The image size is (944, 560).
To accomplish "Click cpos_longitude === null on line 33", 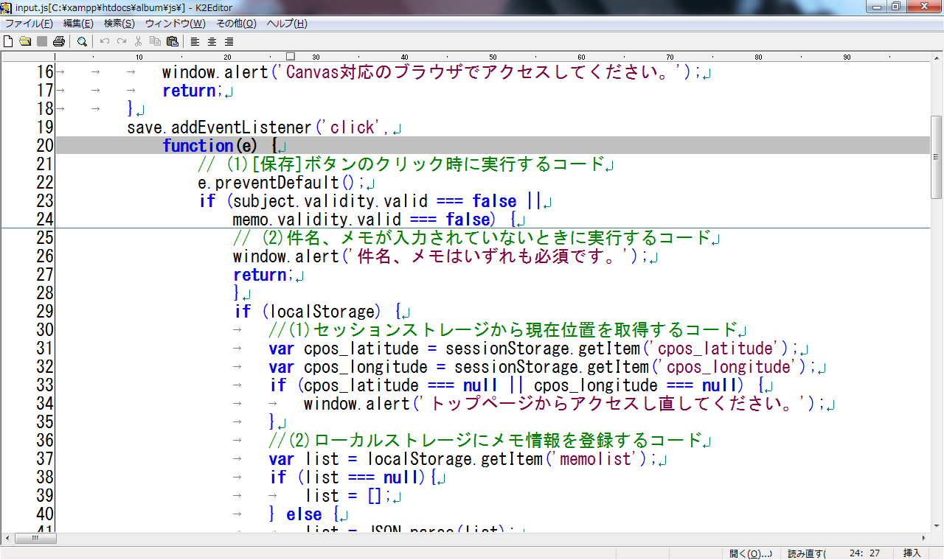I will (636, 385).
